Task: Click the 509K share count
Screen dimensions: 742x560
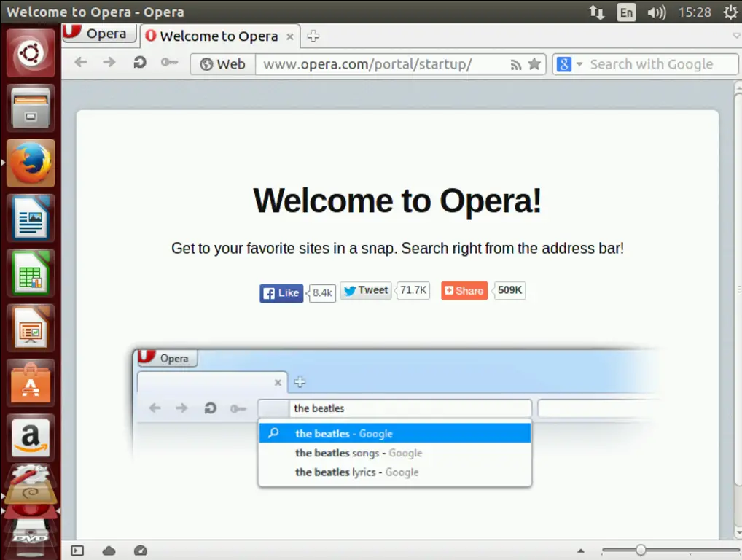Action: tap(509, 290)
